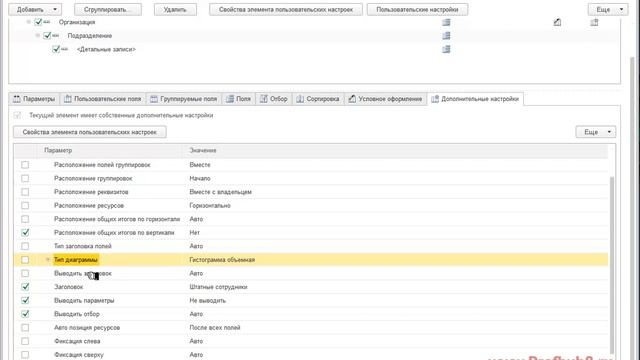Collapse the Организация tree node
The image size is (640, 360).
[x=29, y=22]
